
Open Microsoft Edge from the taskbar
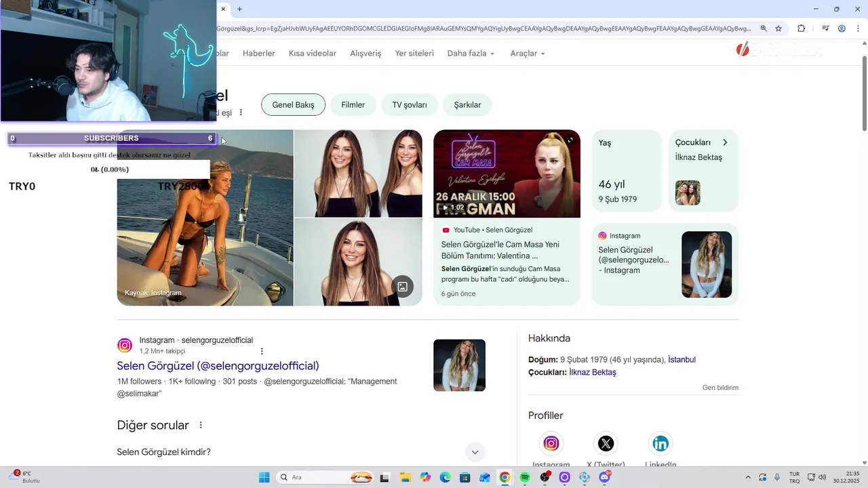pyautogui.click(x=445, y=477)
